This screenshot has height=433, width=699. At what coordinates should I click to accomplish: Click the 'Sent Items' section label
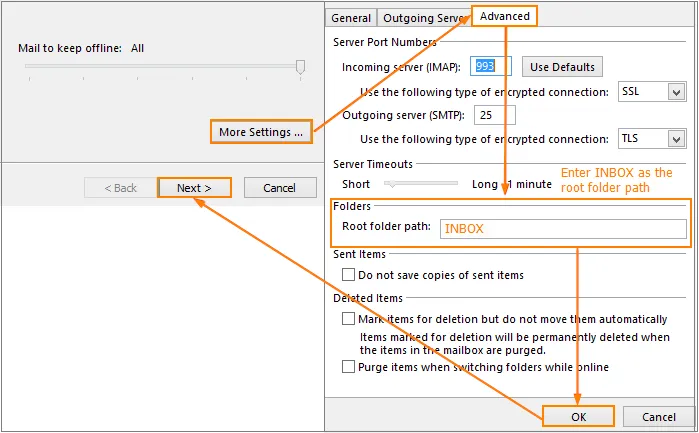(x=359, y=254)
